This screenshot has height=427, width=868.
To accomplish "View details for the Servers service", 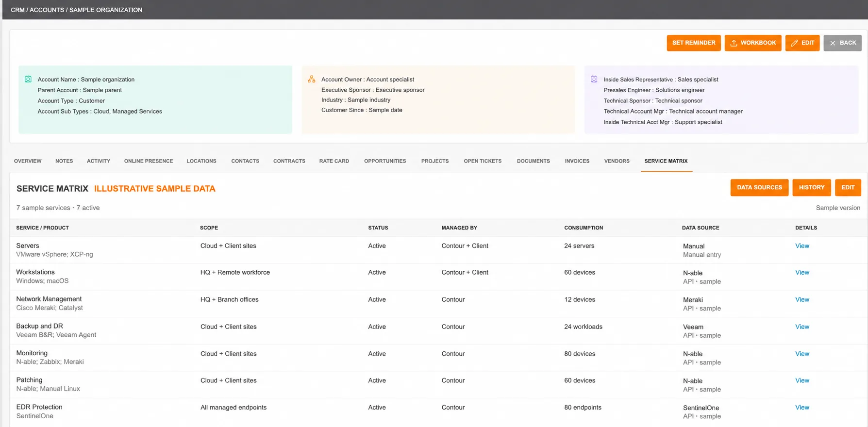I will 802,246.
